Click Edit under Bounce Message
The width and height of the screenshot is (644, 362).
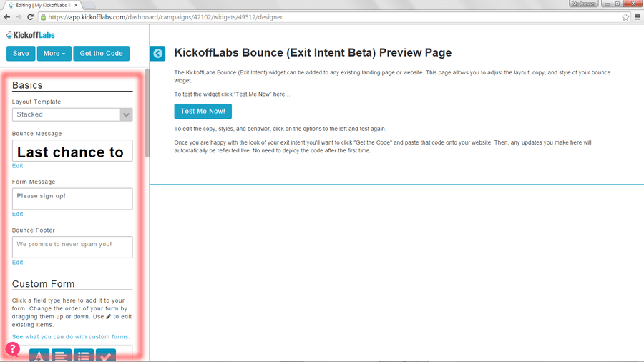(18, 166)
